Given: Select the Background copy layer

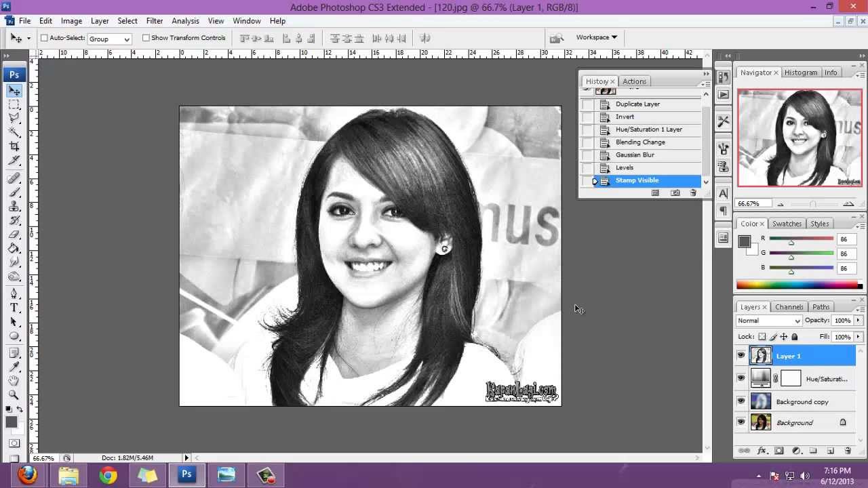Looking at the screenshot, I should point(802,402).
